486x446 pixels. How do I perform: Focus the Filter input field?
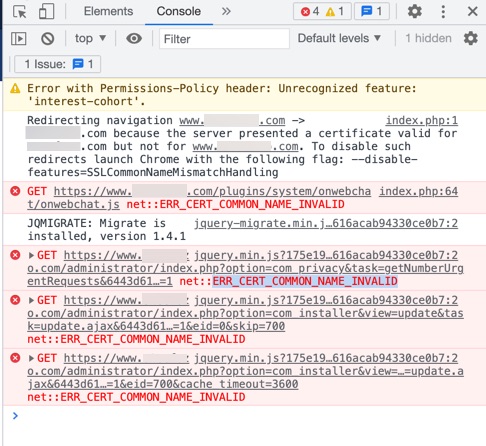coord(224,39)
